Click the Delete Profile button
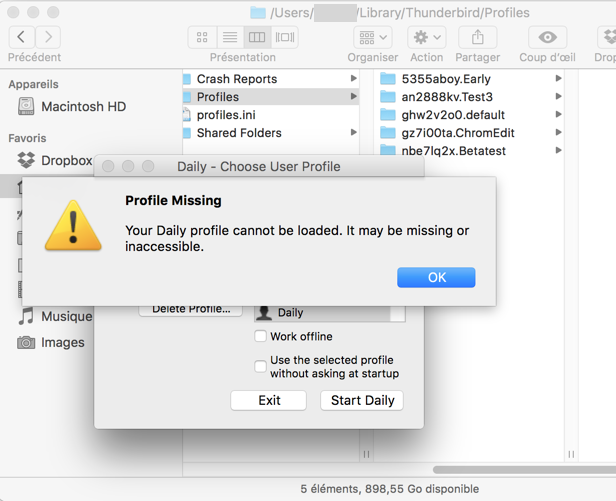616x501 pixels. [x=191, y=310]
